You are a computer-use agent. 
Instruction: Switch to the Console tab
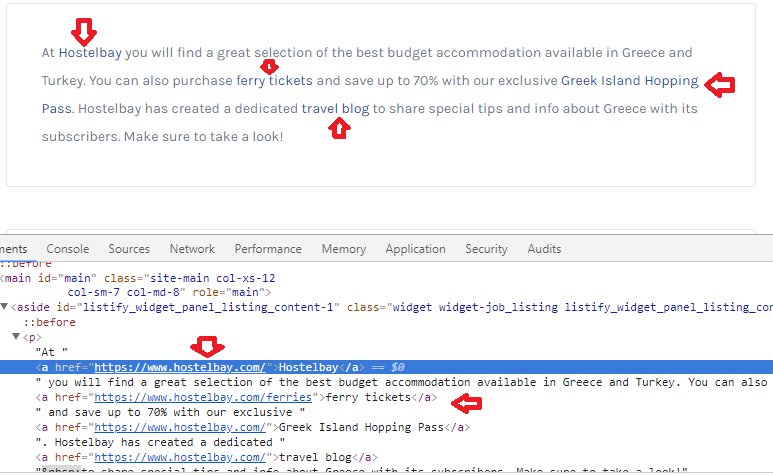[68, 249]
